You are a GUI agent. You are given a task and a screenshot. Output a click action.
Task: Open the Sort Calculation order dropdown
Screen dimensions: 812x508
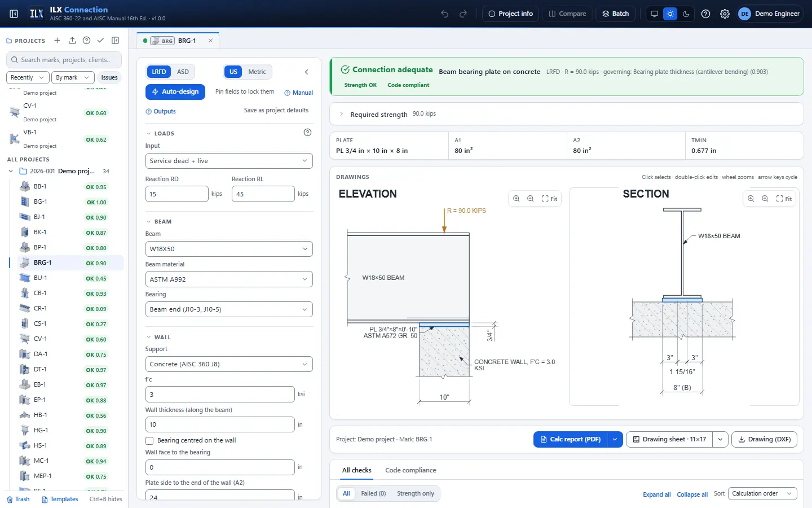click(762, 493)
